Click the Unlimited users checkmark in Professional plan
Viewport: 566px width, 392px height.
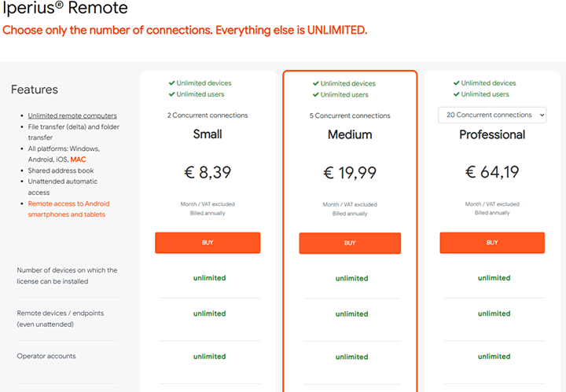(x=457, y=94)
